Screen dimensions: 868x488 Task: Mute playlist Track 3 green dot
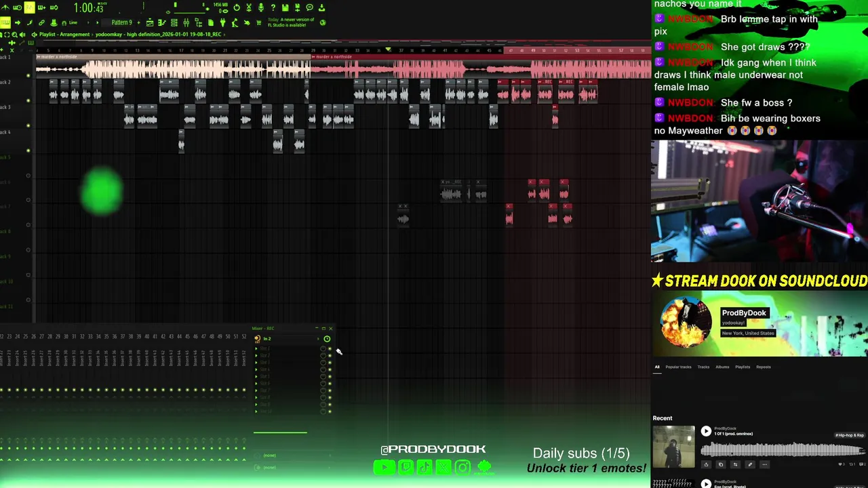click(x=28, y=125)
